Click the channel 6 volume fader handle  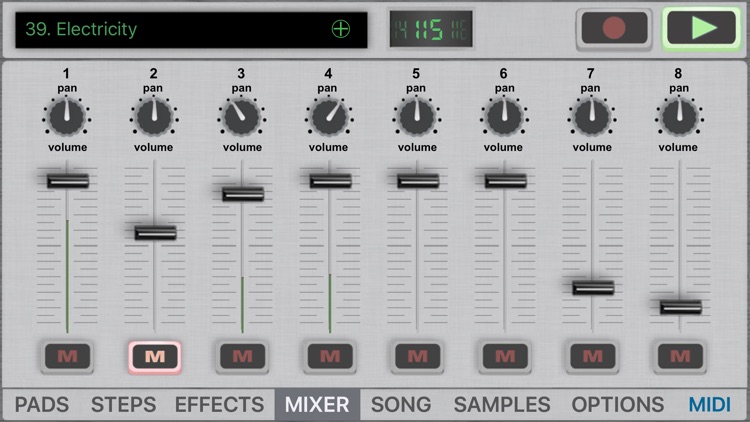[505, 181]
